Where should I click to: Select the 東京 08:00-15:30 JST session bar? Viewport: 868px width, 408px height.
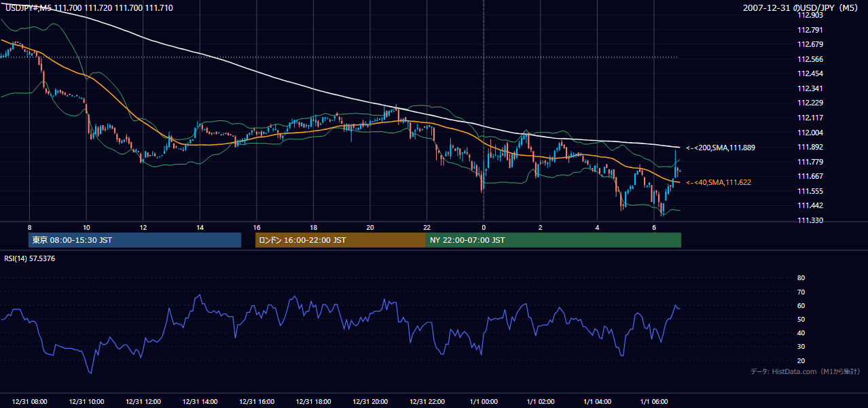[x=134, y=240]
